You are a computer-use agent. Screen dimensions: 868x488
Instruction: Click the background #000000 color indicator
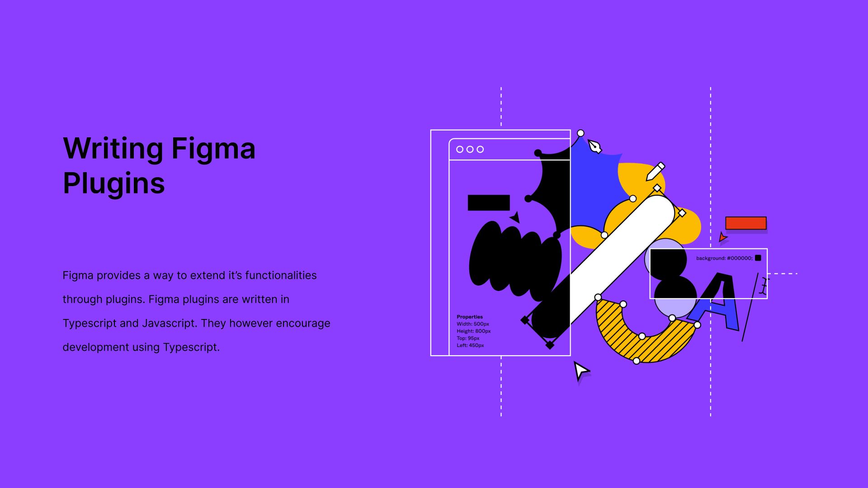(760, 258)
